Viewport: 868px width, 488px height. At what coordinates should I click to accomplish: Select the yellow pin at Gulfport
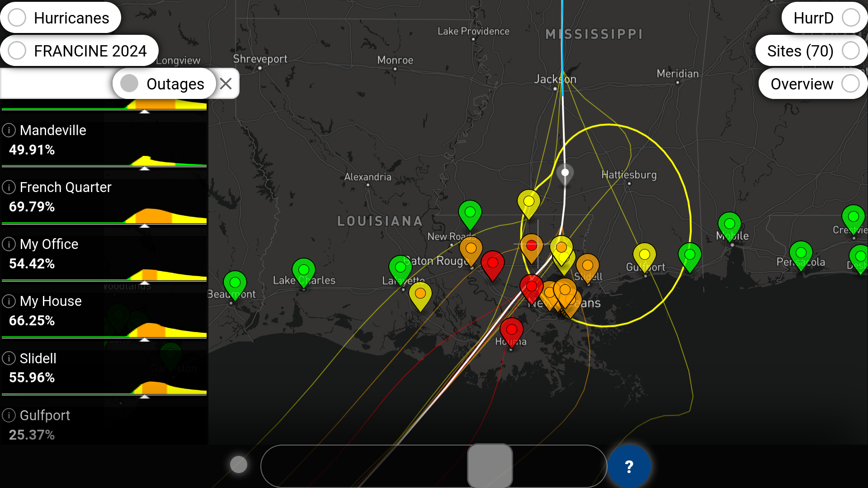pyautogui.click(x=645, y=258)
